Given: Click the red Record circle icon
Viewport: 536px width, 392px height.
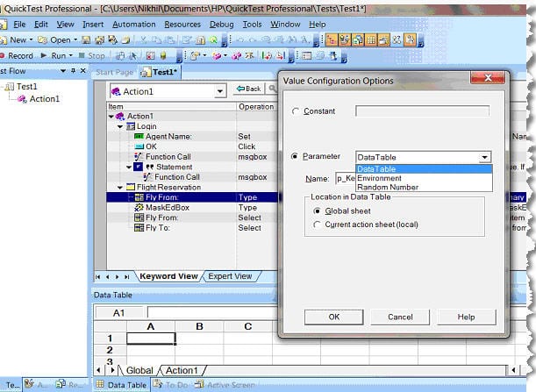Looking at the screenshot, I should point(2,55).
